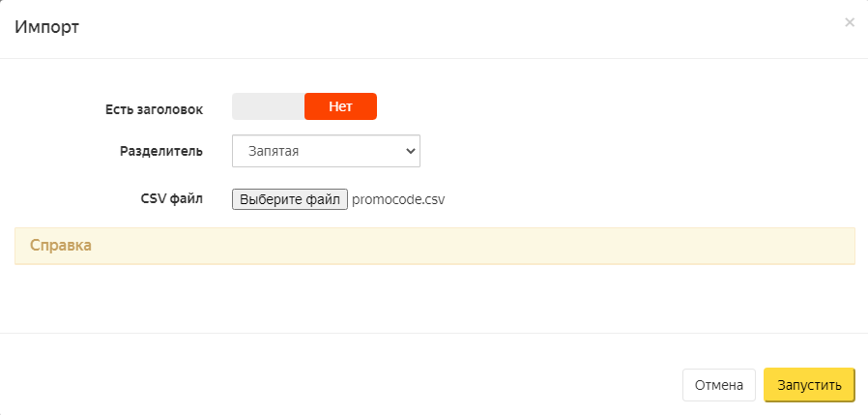Image resolution: width=868 pixels, height=415 pixels.
Task: Click the promocode.csv file name
Action: (x=397, y=200)
